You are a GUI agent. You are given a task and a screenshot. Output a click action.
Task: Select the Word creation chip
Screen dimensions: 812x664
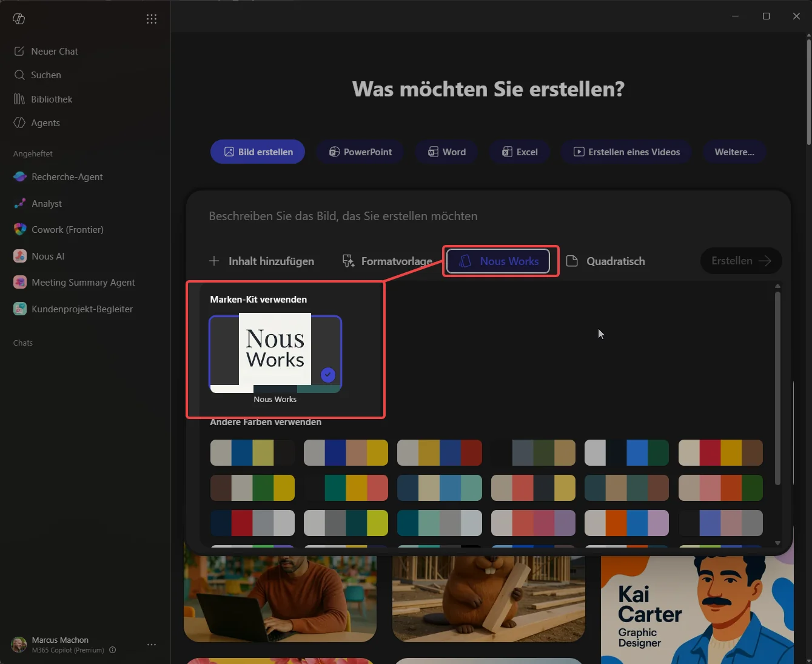(x=446, y=152)
